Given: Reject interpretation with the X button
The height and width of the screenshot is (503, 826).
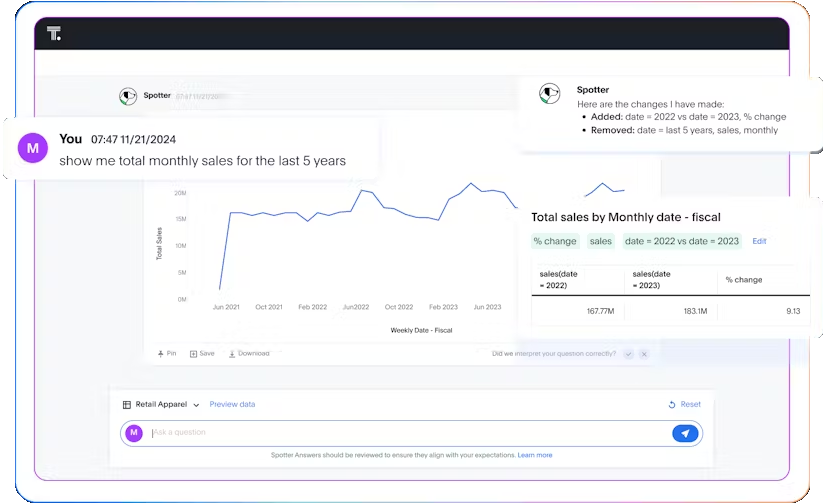Looking at the screenshot, I should 644,354.
